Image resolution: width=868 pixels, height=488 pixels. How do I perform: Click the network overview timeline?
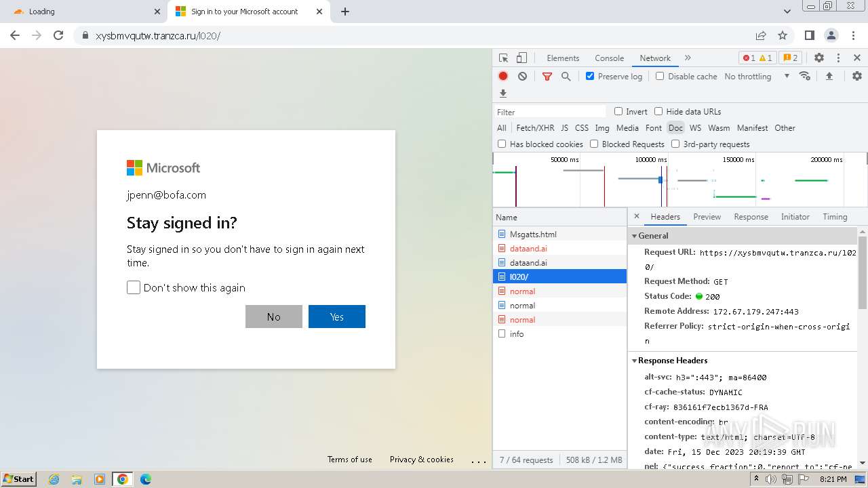pos(679,180)
